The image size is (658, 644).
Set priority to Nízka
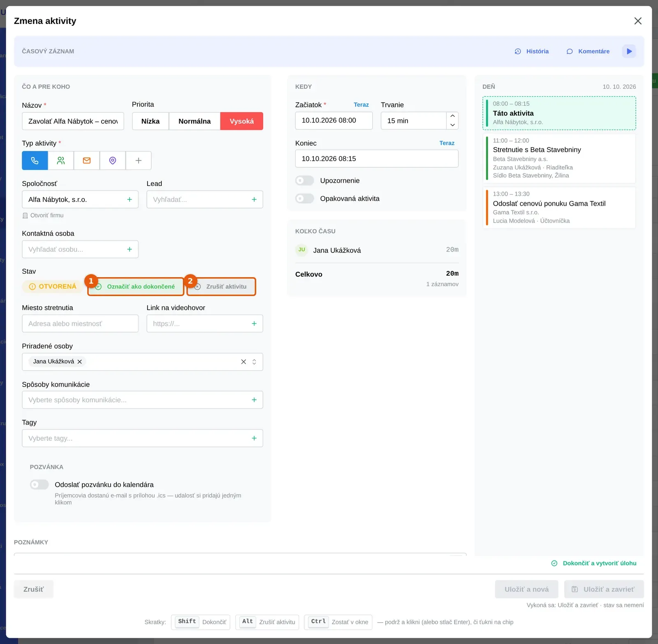coord(151,121)
